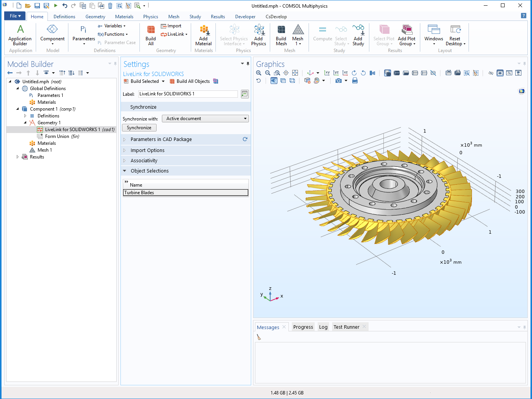Open the Synchronize with dropdown

tap(205, 119)
